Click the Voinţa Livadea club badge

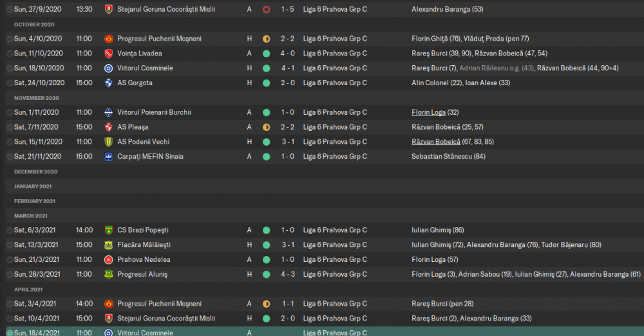pos(108,54)
